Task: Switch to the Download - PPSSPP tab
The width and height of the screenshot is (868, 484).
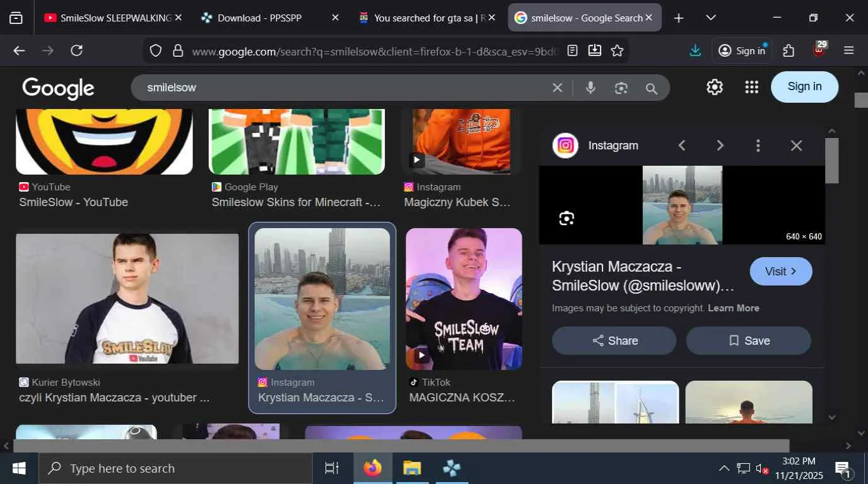Action: point(269,18)
